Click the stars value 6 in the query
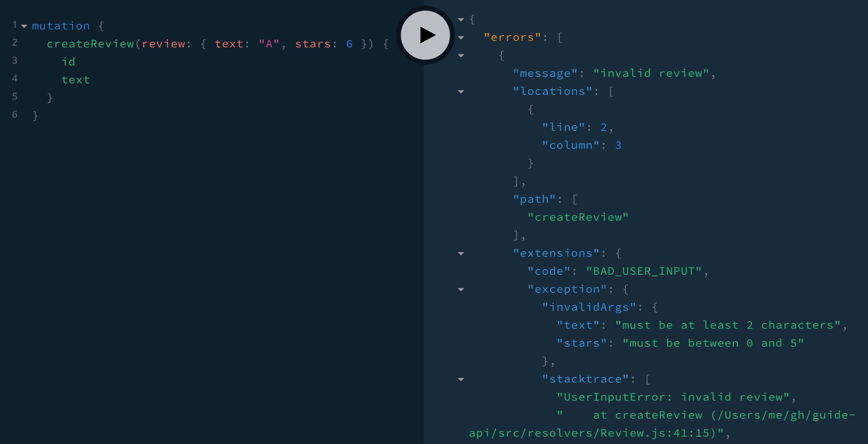The width and height of the screenshot is (868, 444). 349,44
